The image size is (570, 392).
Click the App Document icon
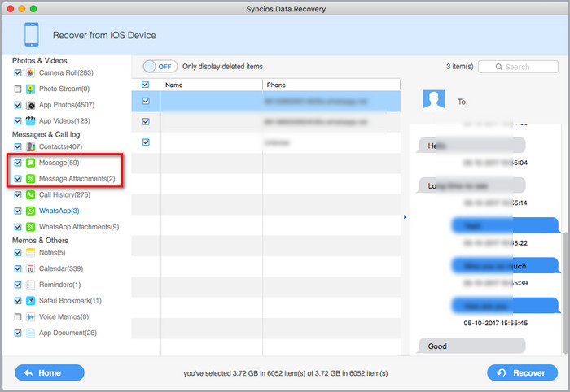point(31,333)
